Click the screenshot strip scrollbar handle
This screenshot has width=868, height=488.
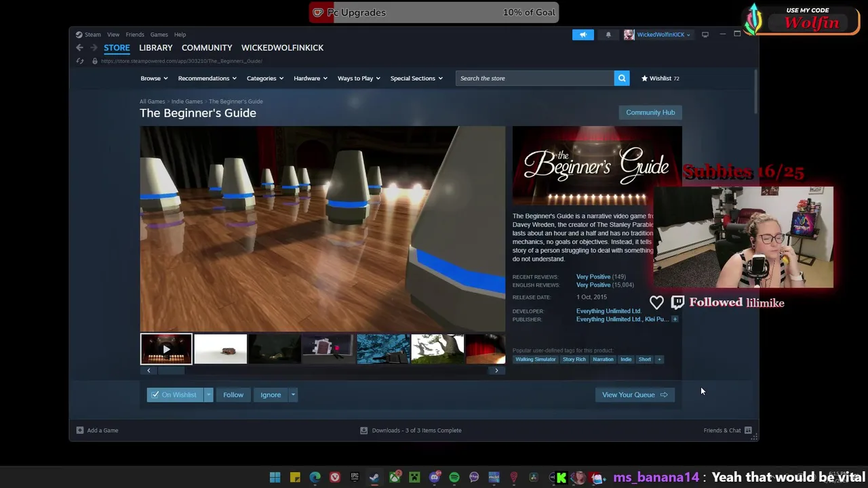(171, 370)
